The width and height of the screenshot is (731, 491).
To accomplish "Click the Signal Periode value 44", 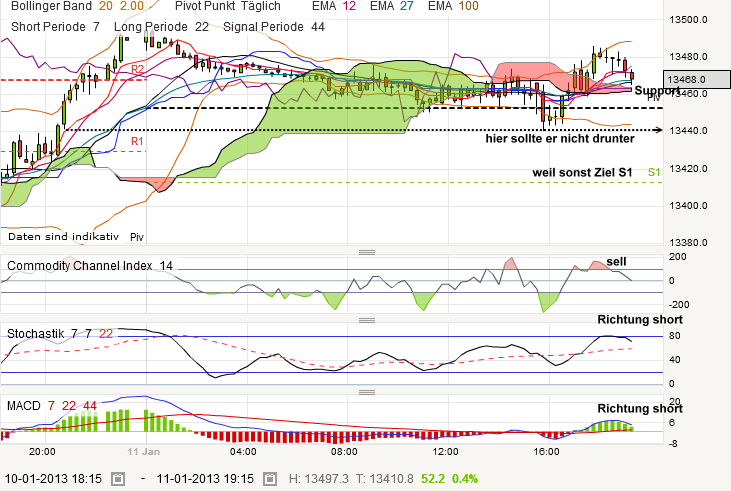I will point(317,27).
